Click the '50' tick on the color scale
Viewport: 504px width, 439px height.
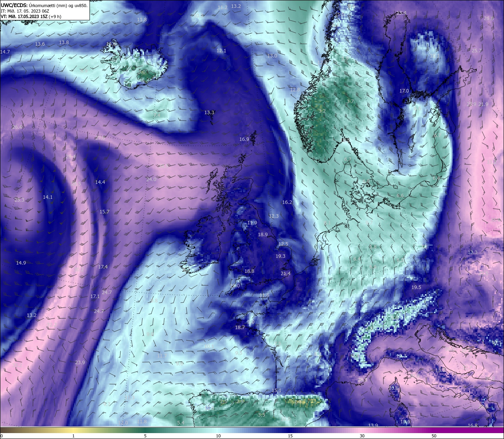(434, 436)
